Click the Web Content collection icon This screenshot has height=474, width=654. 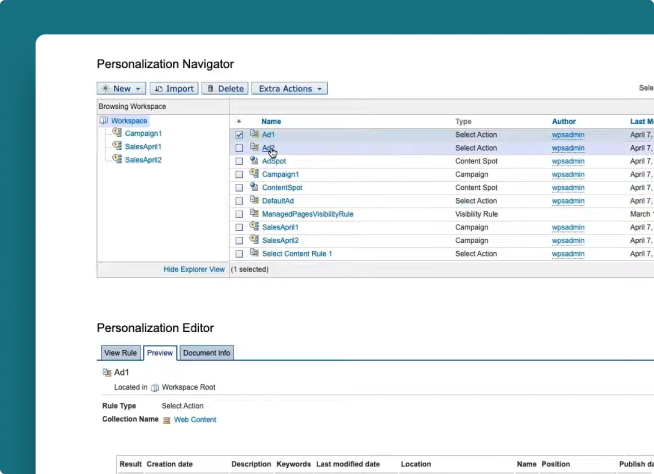pos(167,420)
